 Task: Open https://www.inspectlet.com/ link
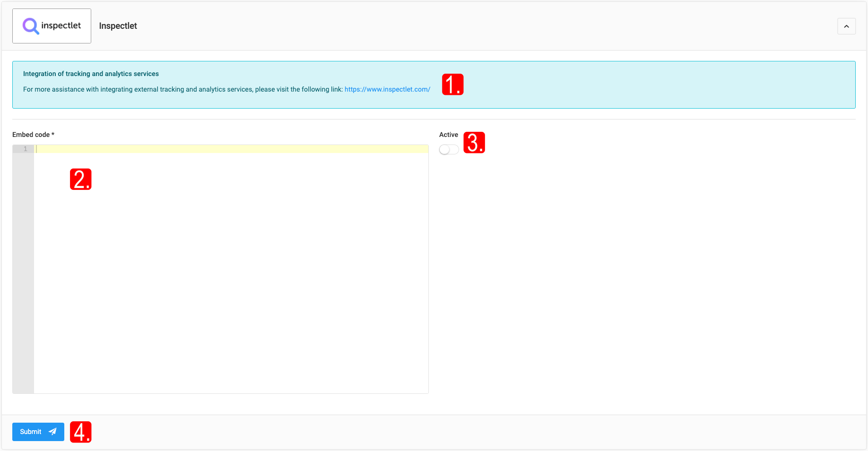coord(387,89)
